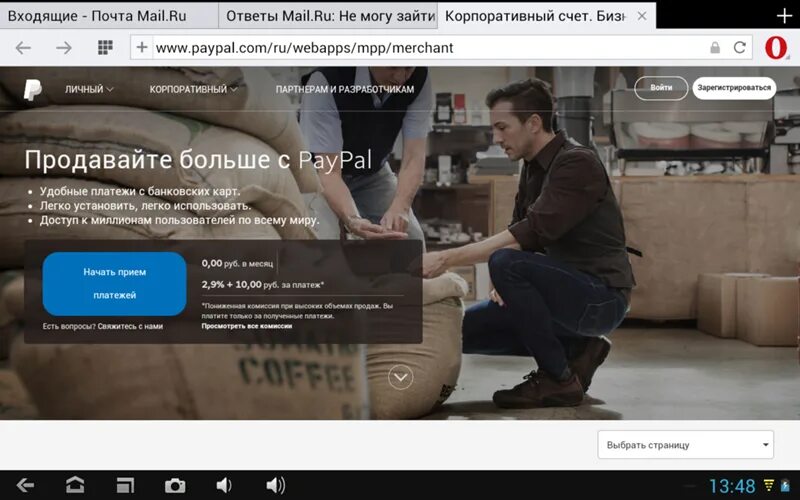Focus the address bar URL field
This screenshot has height=500, width=800.
click(x=429, y=47)
